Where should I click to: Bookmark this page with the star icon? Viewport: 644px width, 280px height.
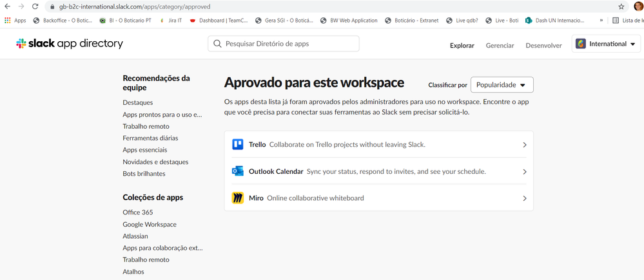tap(621, 6)
